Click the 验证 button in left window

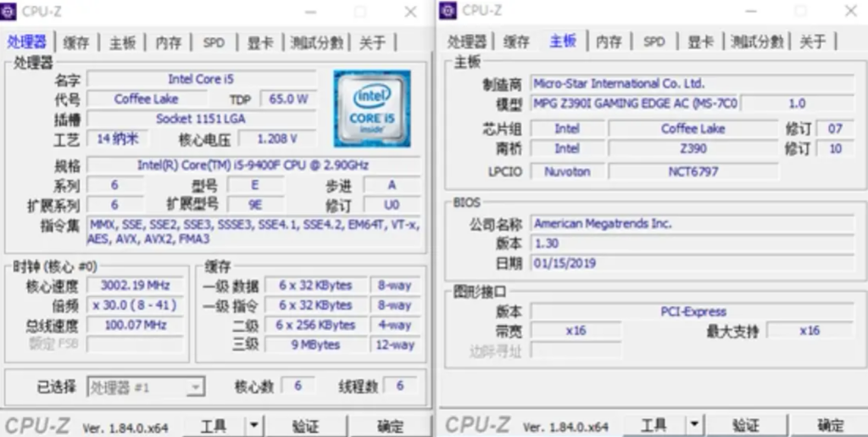[x=305, y=426]
